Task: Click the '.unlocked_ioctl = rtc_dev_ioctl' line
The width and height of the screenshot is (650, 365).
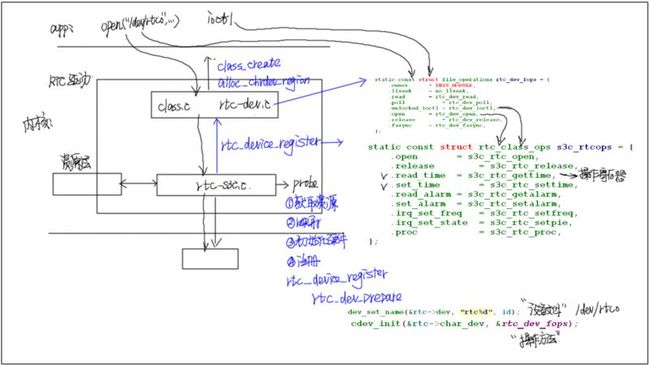Action: click(x=443, y=108)
